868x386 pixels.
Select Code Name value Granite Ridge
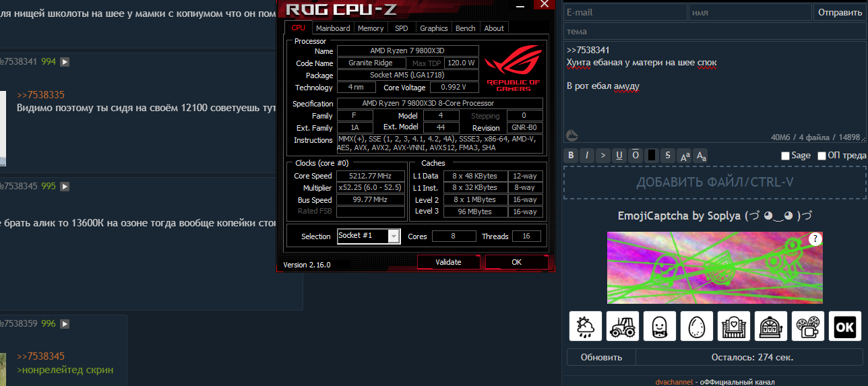click(x=371, y=63)
